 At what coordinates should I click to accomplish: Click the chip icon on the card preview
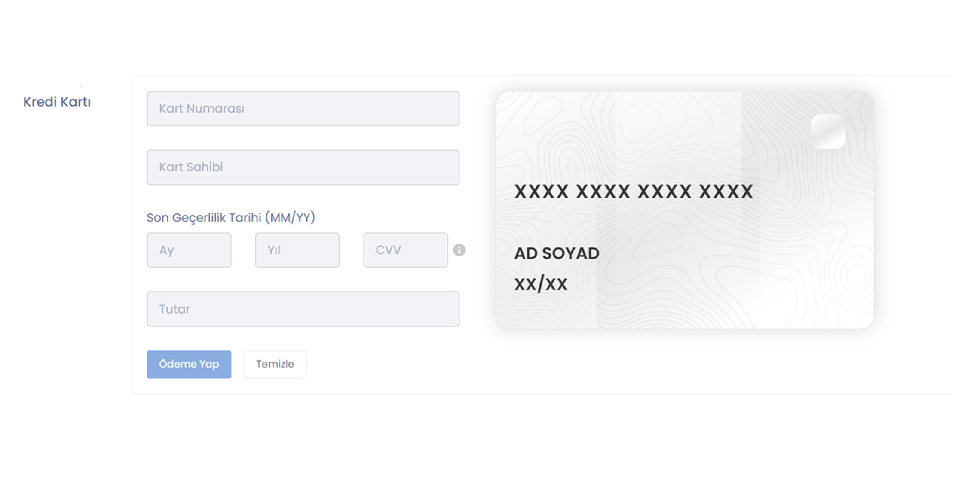pos(828,131)
